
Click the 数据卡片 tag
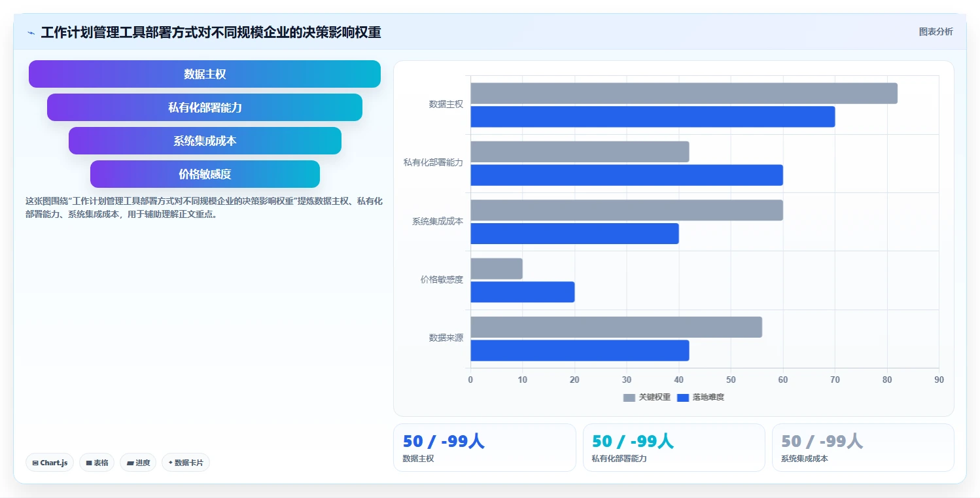(186, 463)
